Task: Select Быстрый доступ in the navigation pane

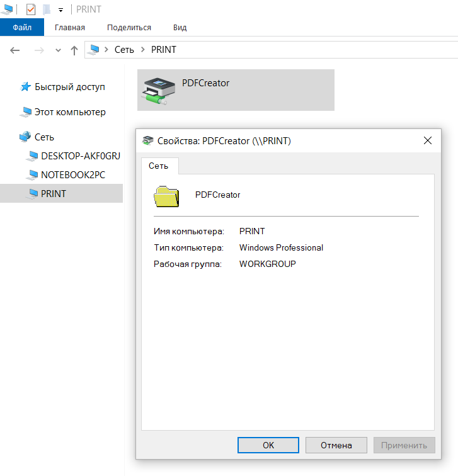Action: (x=69, y=87)
